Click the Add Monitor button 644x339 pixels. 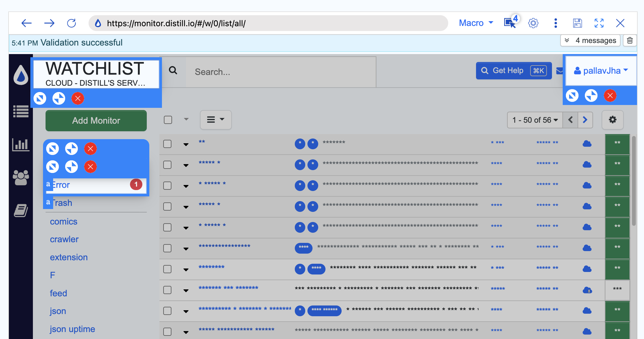(x=96, y=120)
